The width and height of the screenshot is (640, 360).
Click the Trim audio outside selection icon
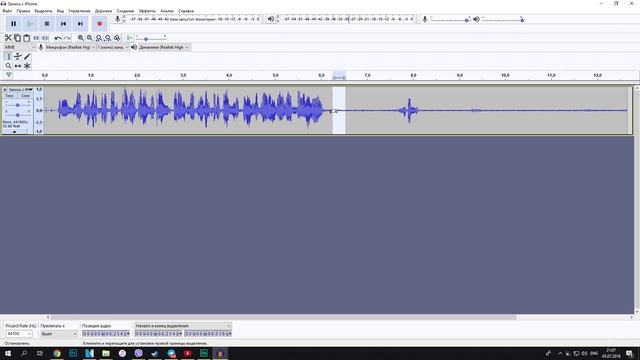coord(36,38)
